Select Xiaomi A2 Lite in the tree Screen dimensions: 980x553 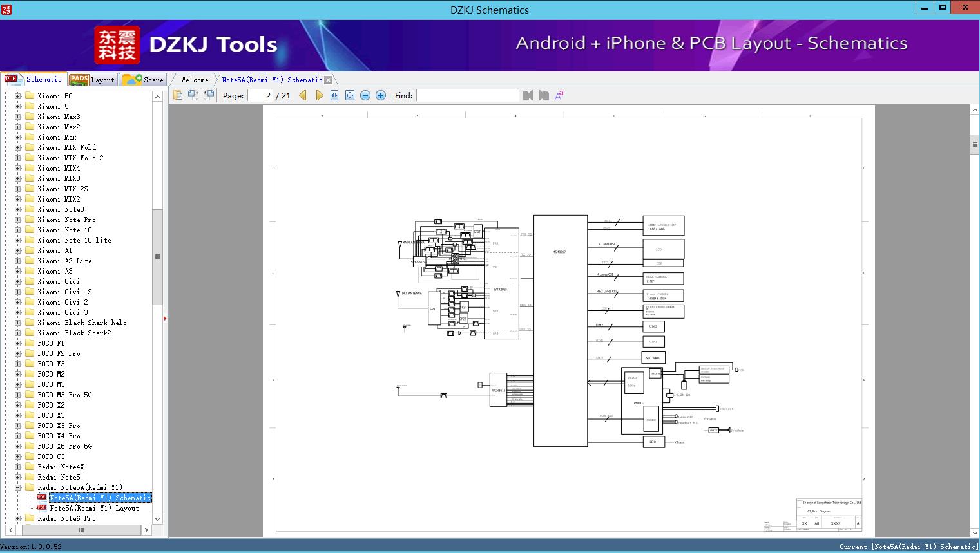coord(64,261)
